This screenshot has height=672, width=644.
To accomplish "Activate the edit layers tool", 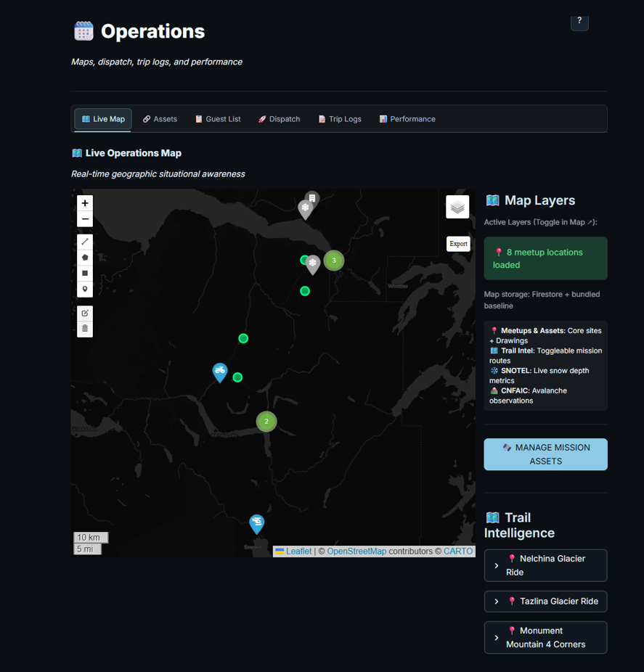I will 85,314.
